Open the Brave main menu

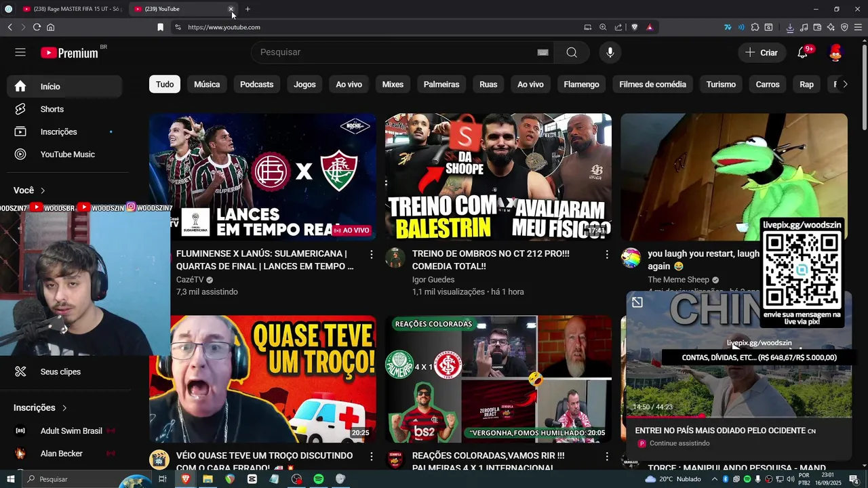tap(858, 27)
